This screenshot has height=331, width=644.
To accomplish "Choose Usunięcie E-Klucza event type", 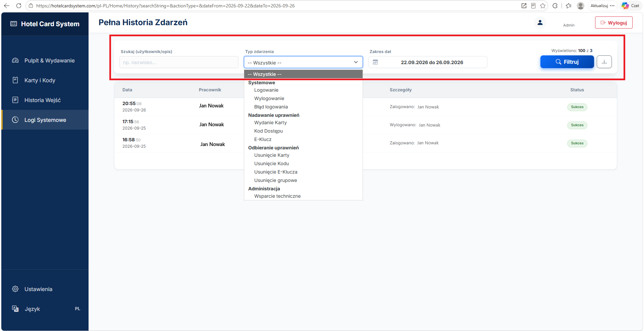I will click(303, 172).
